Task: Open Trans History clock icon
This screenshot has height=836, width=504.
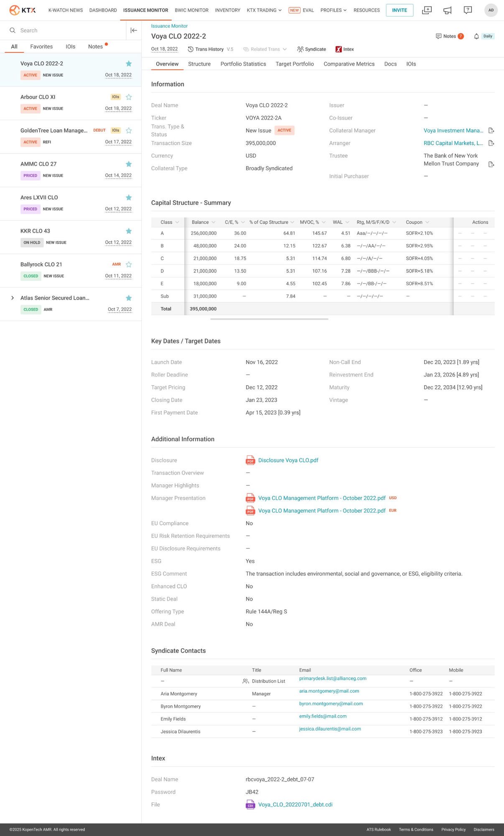Action: point(191,49)
